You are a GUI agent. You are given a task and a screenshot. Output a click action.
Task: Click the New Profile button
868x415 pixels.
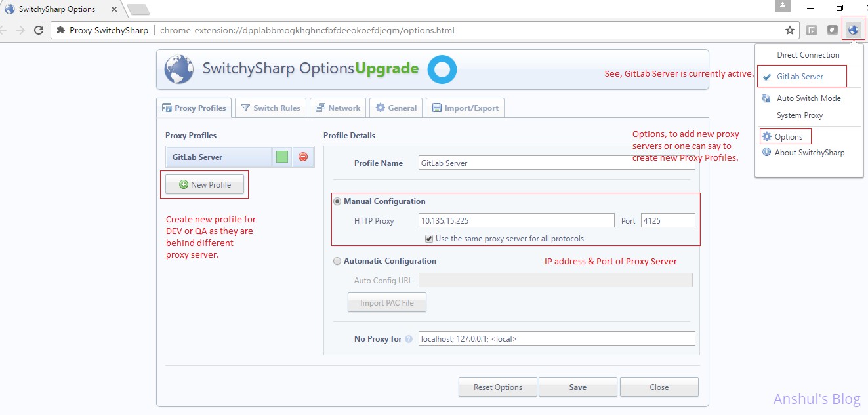coord(205,185)
